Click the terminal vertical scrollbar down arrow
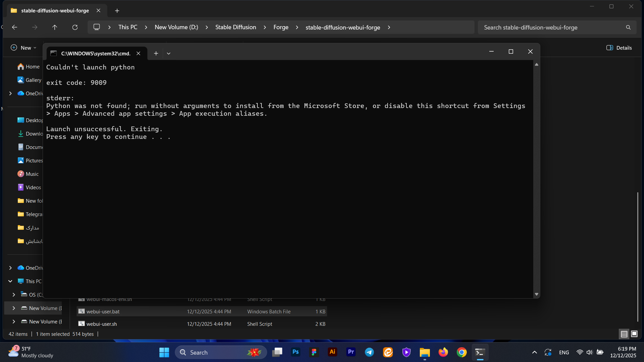This screenshot has height=362, width=644. (536, 294)
